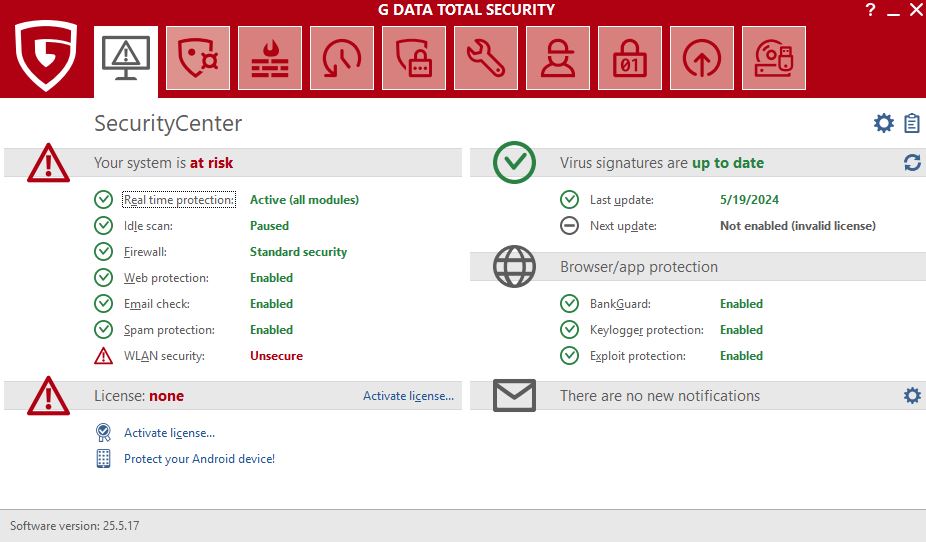Open Spam protection options
This screenshot has width=926, height=542.
coord(169,329)
